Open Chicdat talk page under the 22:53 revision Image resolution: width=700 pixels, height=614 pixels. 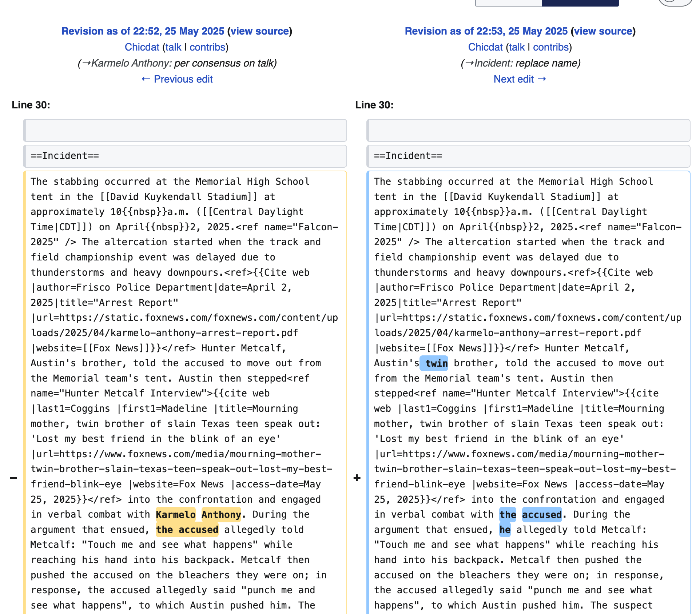pyautogui.click(x=517, y=47)
